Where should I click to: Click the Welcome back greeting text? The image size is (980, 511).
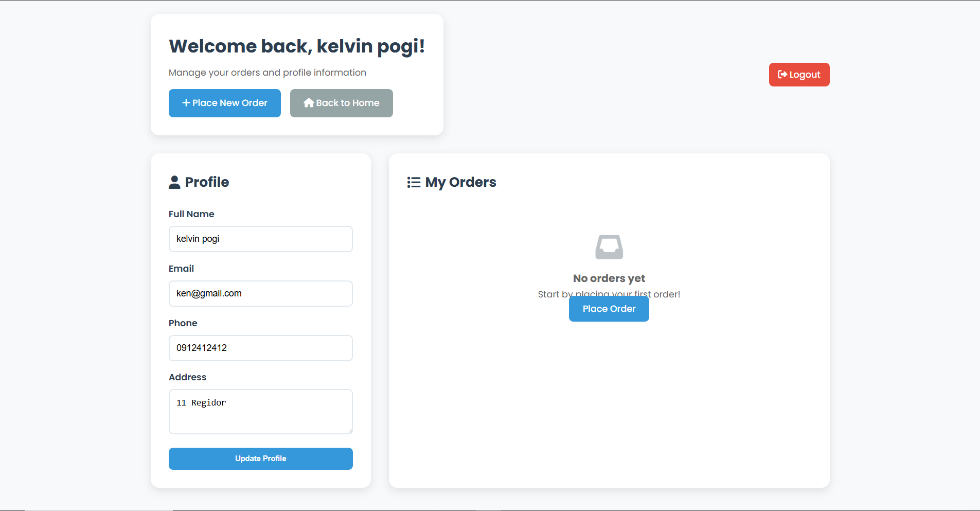coord(297,46)
